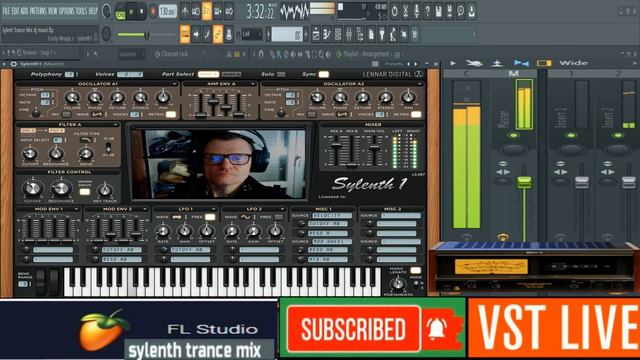Click the microphone recording icon
Viewport: 640px width, 360px height.
pos(416,11)
